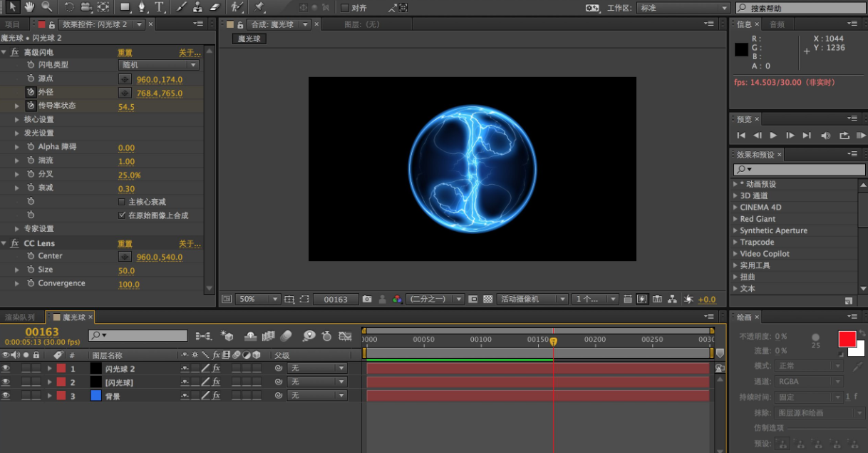Viewport: 868px width, 453px height.
Task: Switch to the 音频 tab
Action: click(777, 24)
